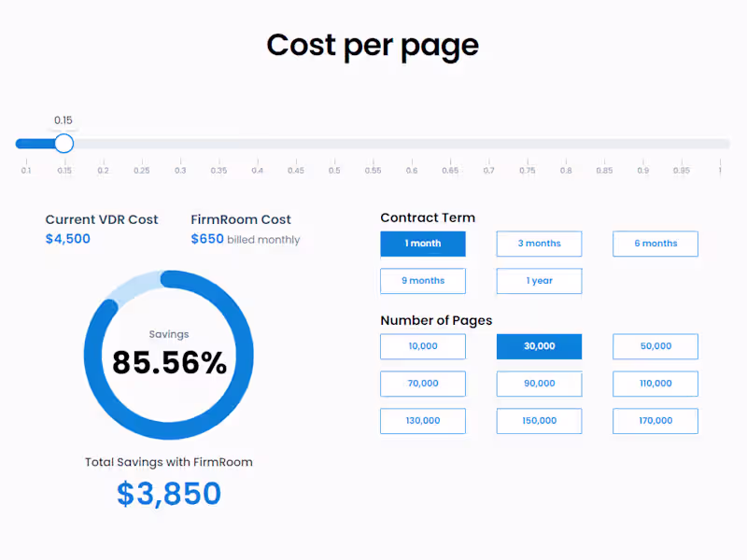Click the Current VDR Cost label
Viewport: 747px width, 560px height.
pos(102,219)
